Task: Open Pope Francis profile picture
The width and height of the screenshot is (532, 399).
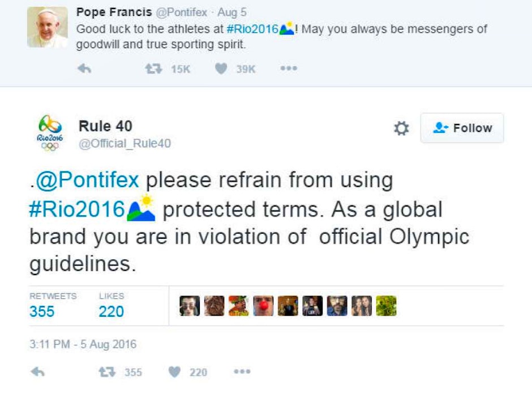Action: tap(47, 27)
